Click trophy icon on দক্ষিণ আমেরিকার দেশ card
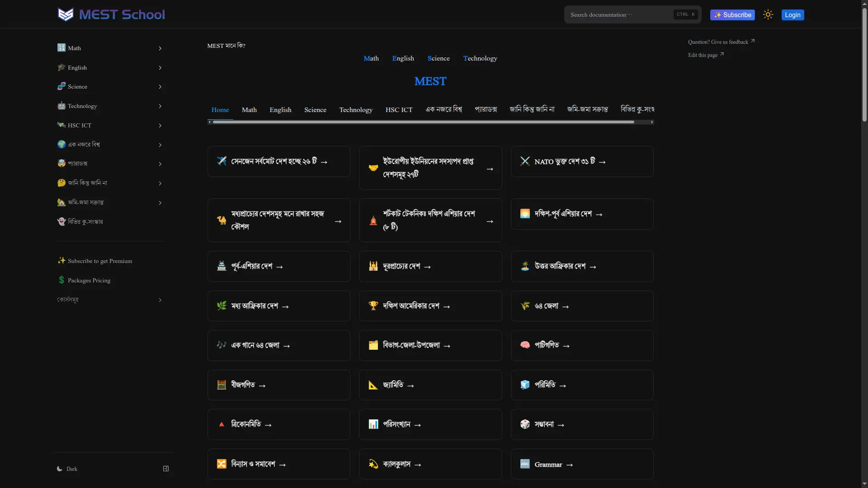Image resolution: width=868 pixels, height=488 pixels. [x=373, y=306]
